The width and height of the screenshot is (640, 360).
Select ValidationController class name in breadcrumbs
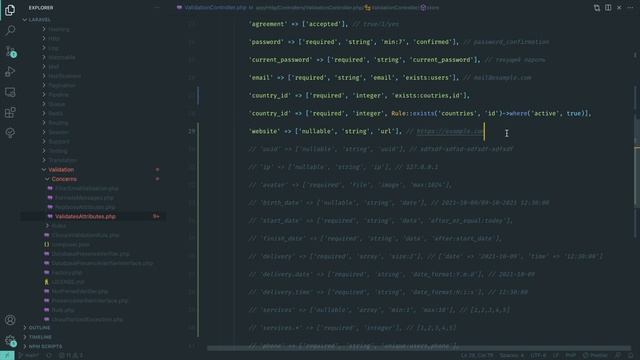(395, 8)
